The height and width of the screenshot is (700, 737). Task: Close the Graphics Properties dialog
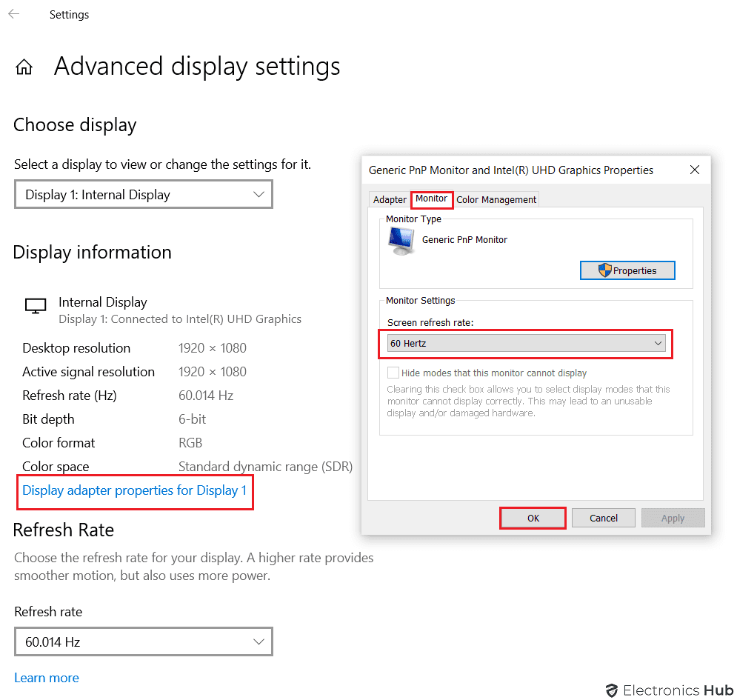694,170
